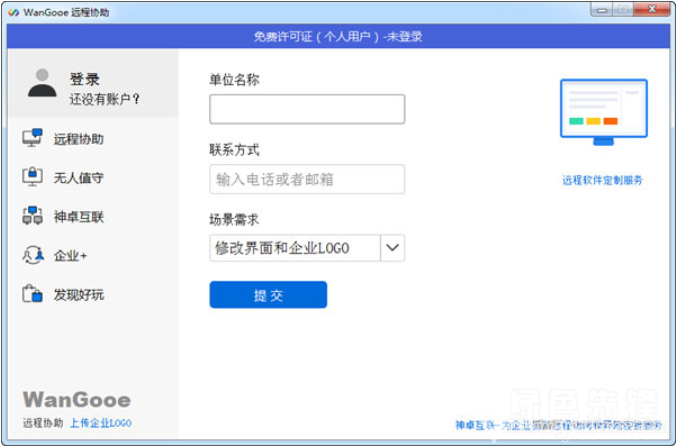The image size is (678, 448).
Task: Click the WanGooe logo at sidebar bottom
Action: [77, 399]
